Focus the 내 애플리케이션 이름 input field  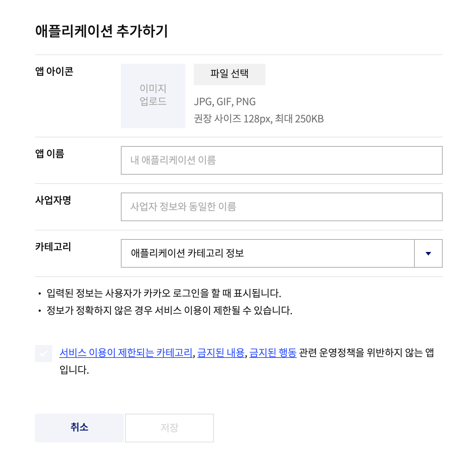(282, 160)
